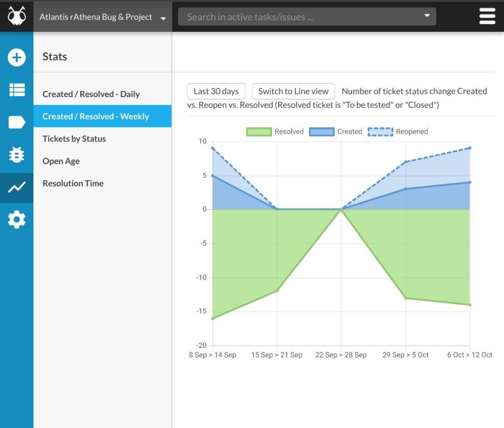Click the ant logo icon
This screenshot has width=504, height=428.
(17, 16)
